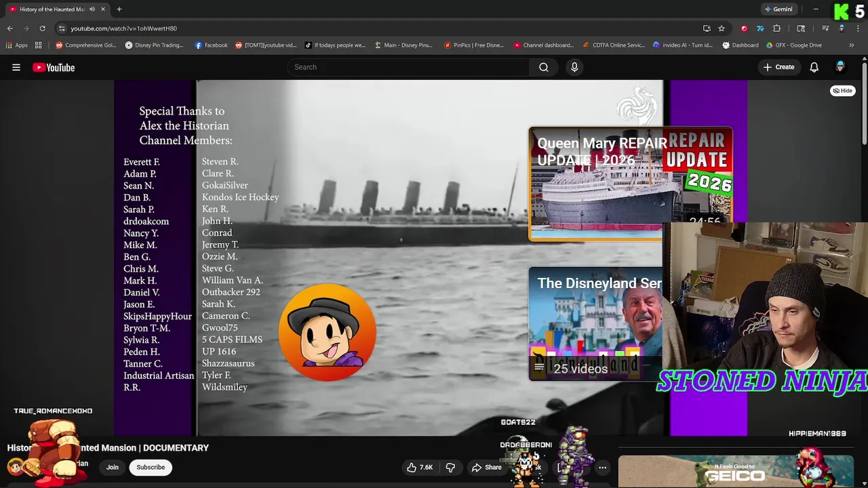Image resolution: width=868 pixels, height=488 pixels.
Task: Click the search magnifier button
Action: coord(544,67)
